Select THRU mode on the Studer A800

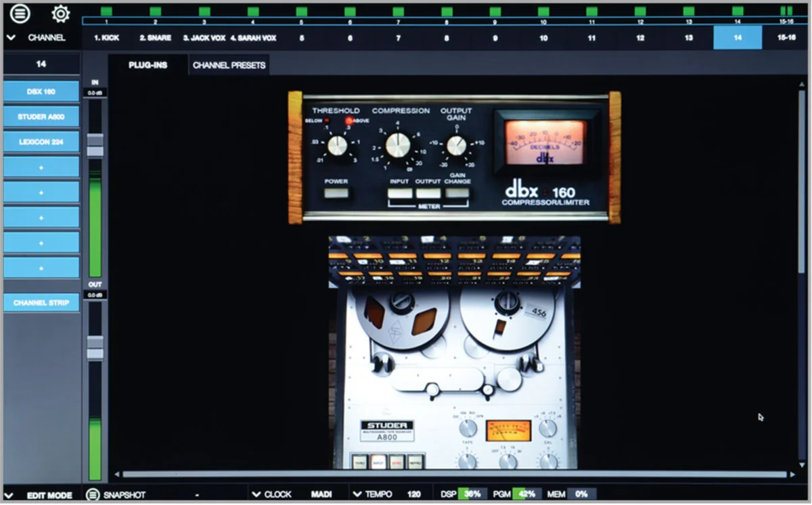359,462
